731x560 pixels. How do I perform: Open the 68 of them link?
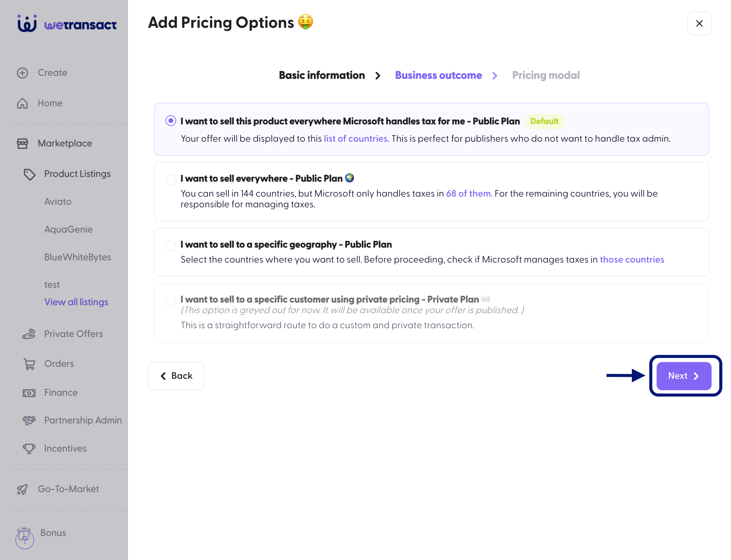tap(468, 194)
